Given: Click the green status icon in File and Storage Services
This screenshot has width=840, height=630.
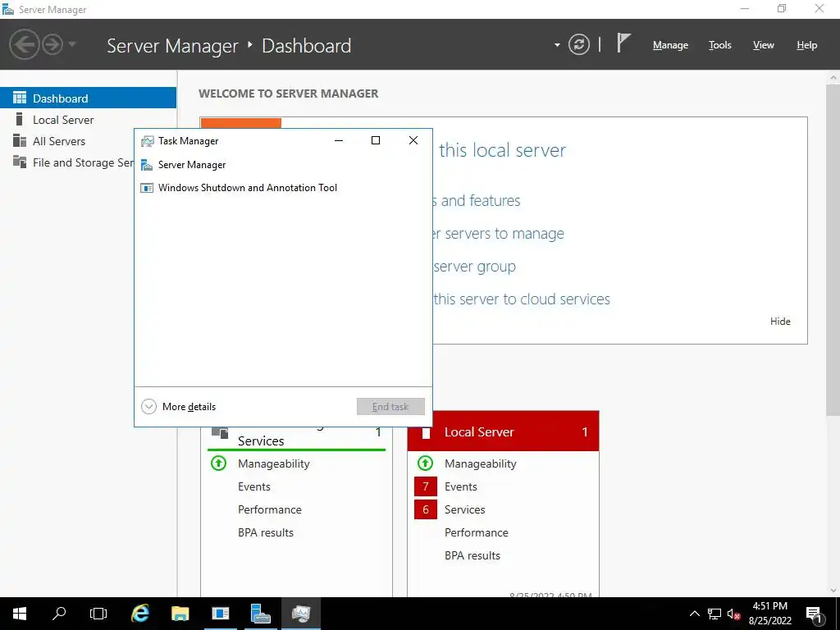Looking at the screenshot, I should click(218, 463).
